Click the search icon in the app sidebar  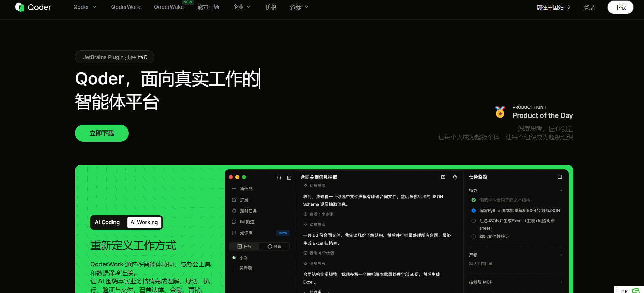click(279, 178)
